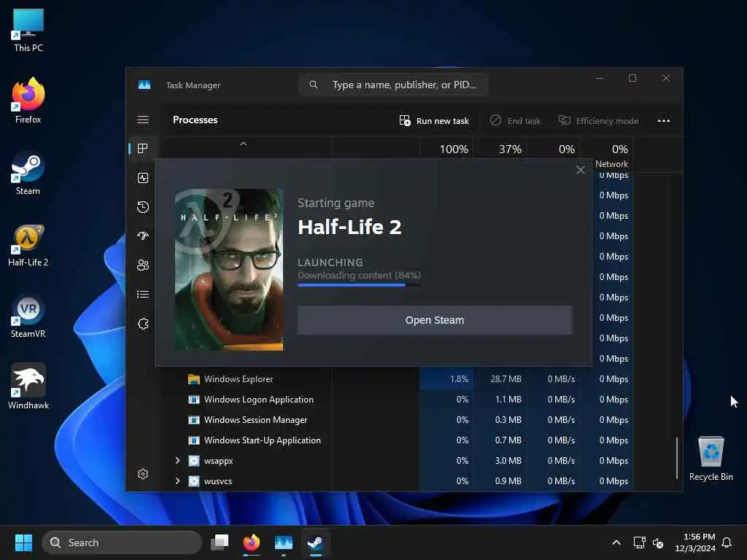Collapse the column sort chevron above Name

tap(244, 144)
